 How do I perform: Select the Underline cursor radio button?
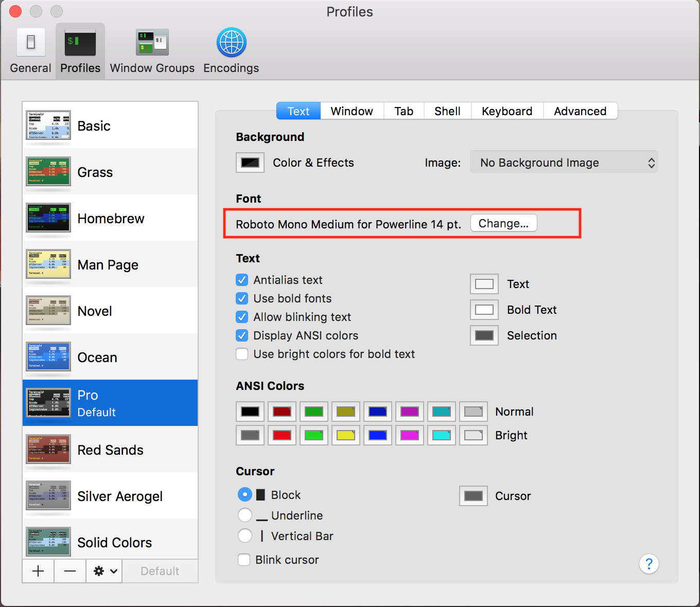(245, 515)
